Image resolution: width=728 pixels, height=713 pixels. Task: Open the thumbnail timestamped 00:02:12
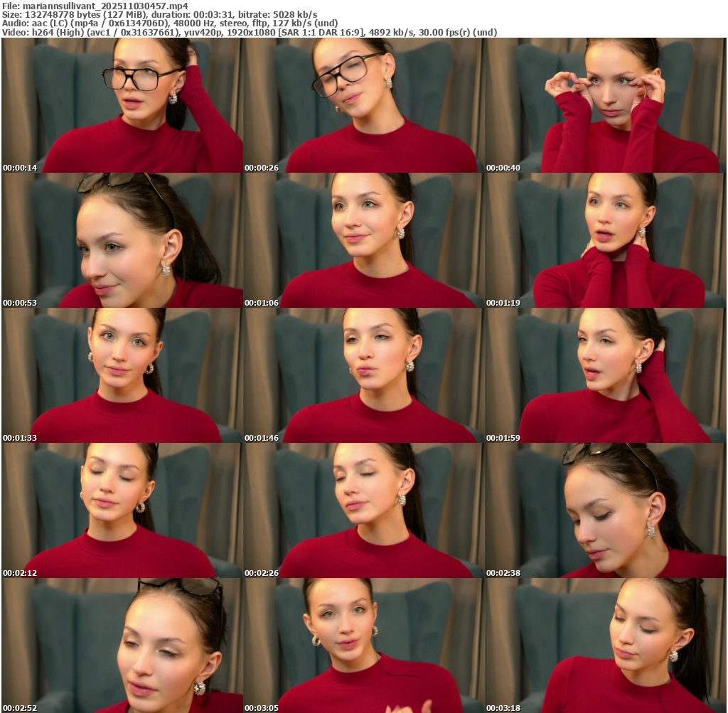122,510
